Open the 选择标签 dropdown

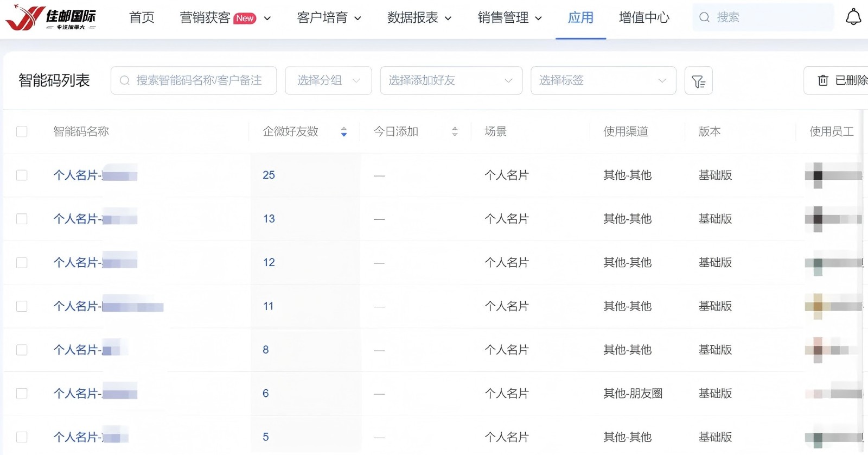[x=603, y=81]
